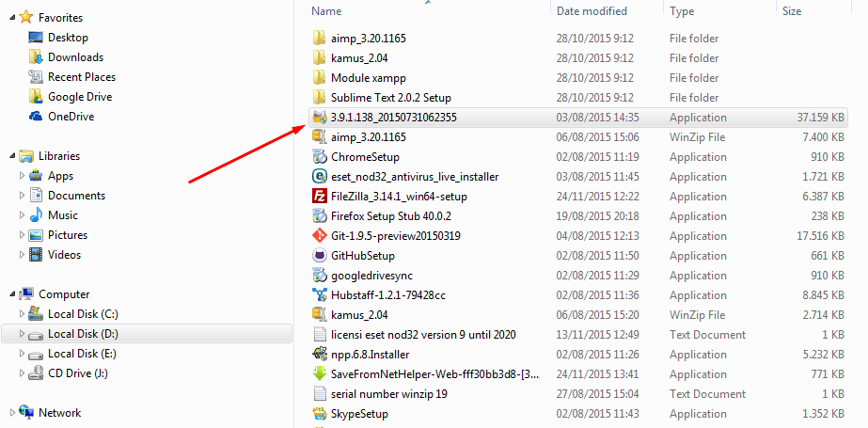The height and width of the screenshot is (428, 868).
Task: Click the SaveFromNetHelper green arrow icon
Action: pyautogui.click(x=319, y=373)
